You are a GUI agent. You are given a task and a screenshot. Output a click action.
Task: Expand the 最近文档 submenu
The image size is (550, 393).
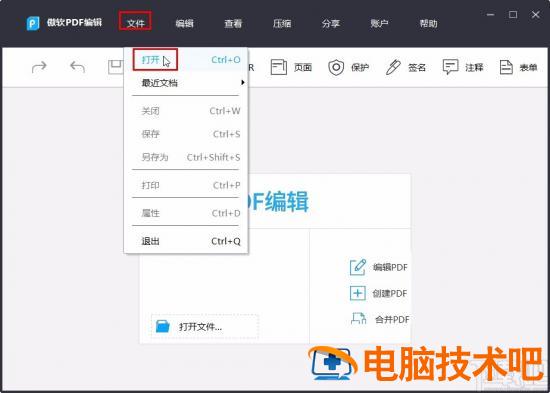tap(186, 83)
